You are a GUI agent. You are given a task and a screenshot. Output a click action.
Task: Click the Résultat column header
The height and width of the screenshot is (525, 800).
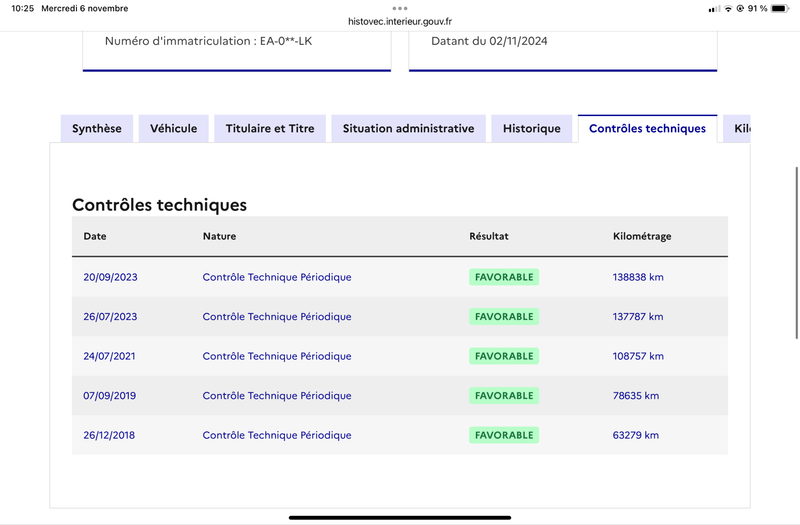[x=489, y=236]
